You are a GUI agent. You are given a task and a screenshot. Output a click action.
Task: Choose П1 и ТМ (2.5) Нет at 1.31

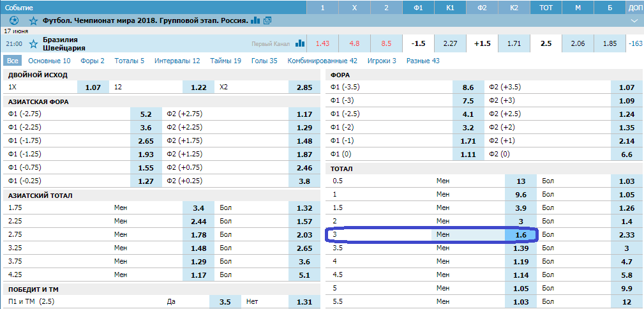click(x=304, y=301)
